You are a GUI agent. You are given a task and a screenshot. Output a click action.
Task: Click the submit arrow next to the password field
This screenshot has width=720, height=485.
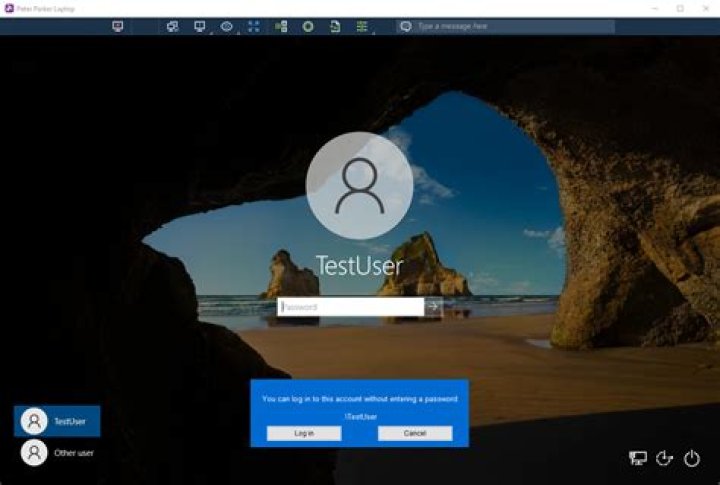(433, 307)
